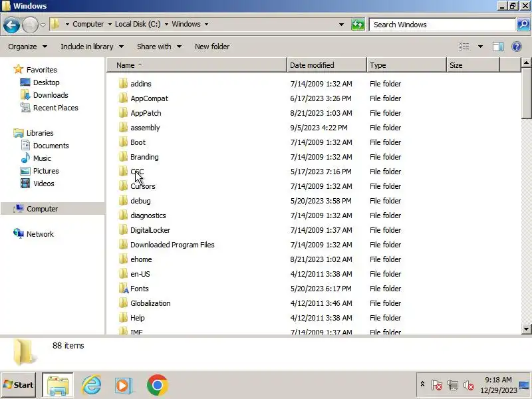Sort by Date modified column header

pos(327,65)
